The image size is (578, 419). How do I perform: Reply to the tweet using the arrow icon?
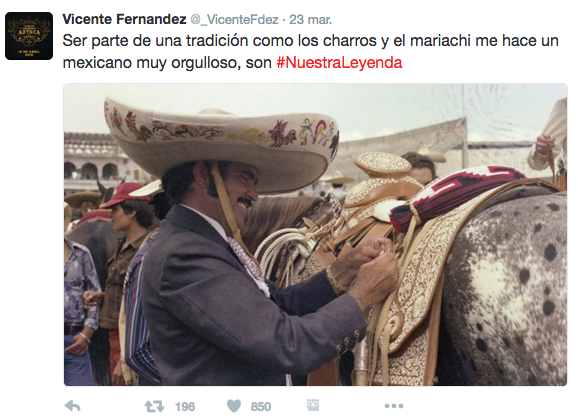pos(73,406)
